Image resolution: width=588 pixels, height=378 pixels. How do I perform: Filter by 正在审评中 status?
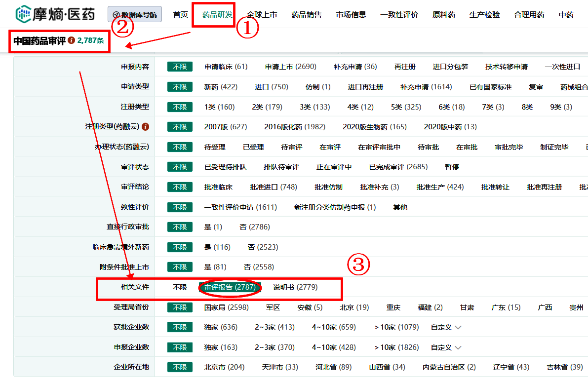coord(334,167)
